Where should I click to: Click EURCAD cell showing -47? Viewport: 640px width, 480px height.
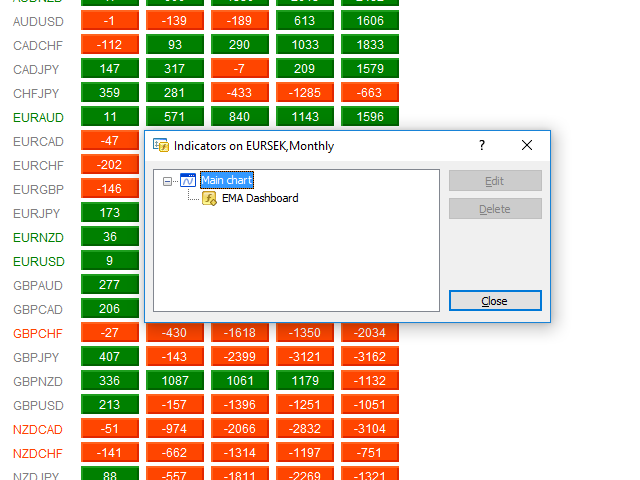click(110, 141)
